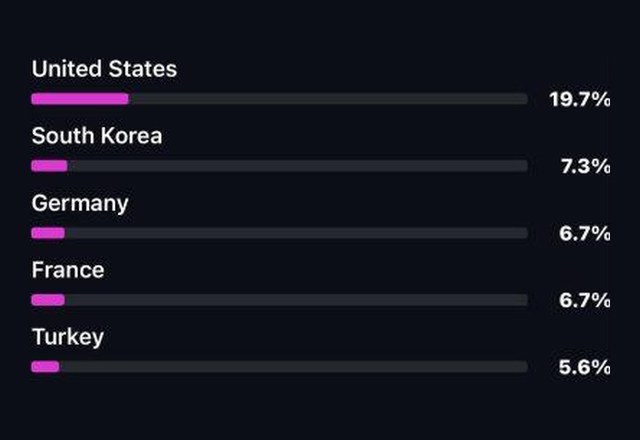
Task: Select the Turkey country label
Action: click(68, 338)
